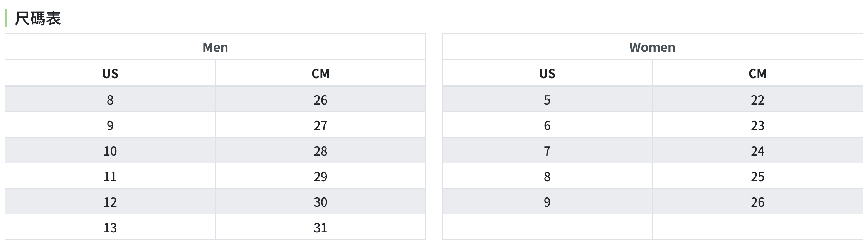Click the Men 27 CM cell
Screen dimensions: 868x247
[x=320, y=125]
